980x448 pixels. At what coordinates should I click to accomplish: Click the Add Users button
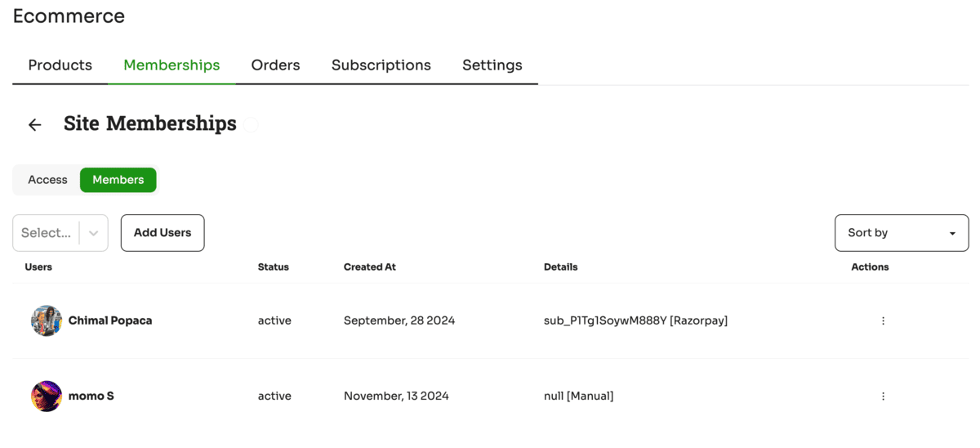coord(163,233)
